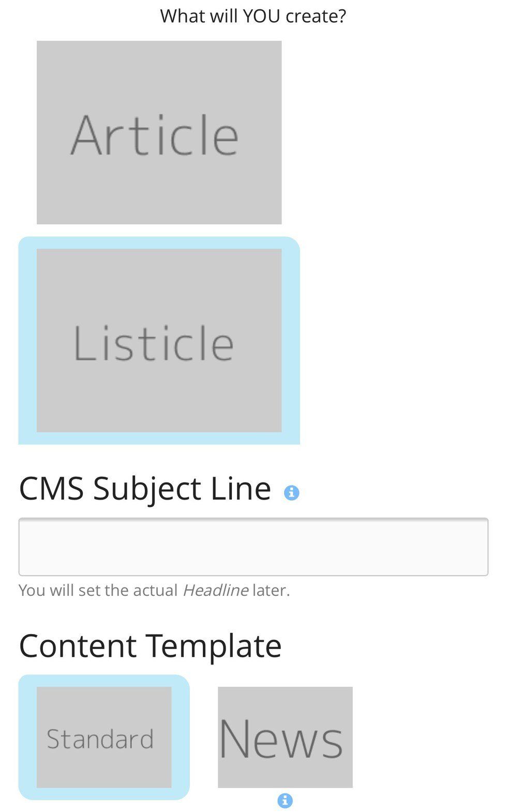Click the CMS Subject Line info icon

pyautogui.click(x=291, y=492)
